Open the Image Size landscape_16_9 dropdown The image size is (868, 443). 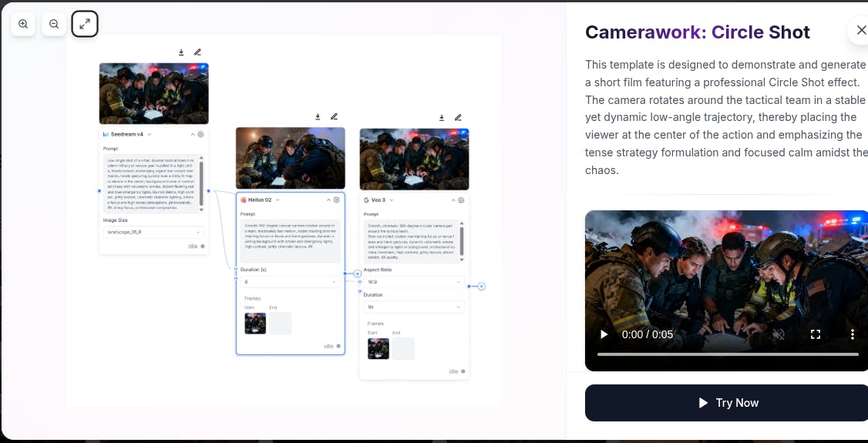154,232
